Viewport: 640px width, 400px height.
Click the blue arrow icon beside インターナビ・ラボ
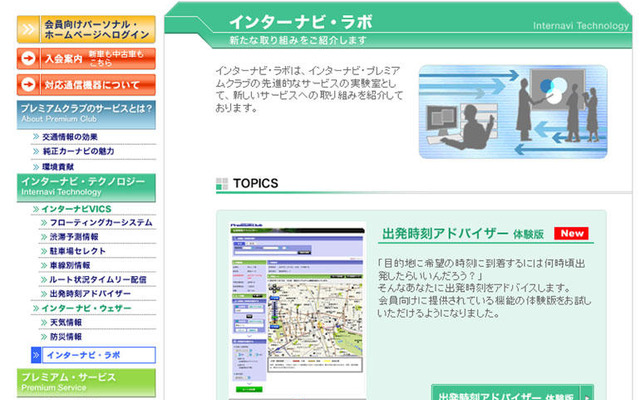pyautogui.click(x=36, y=355)
